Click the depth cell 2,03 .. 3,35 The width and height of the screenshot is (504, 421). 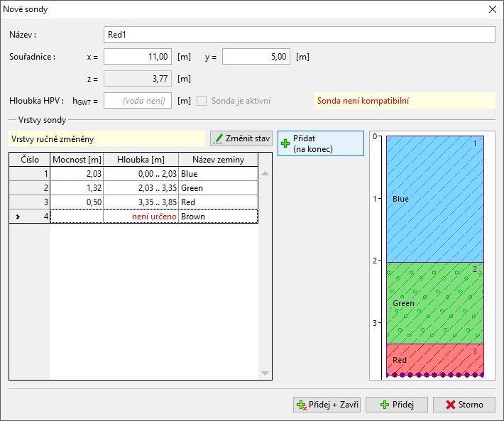141,188
